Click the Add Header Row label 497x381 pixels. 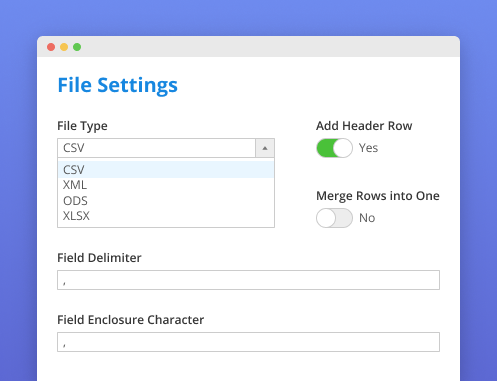[x=364, y=126]
